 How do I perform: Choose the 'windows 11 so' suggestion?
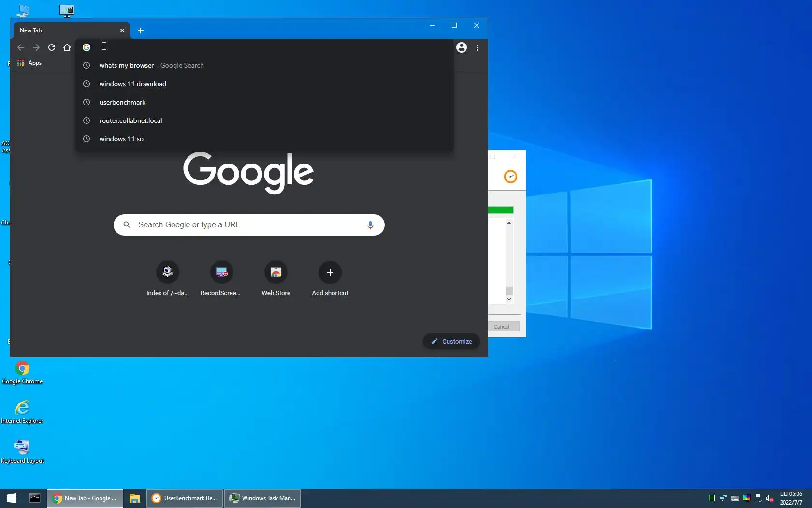pyautogui.click(x=264, y=139)
